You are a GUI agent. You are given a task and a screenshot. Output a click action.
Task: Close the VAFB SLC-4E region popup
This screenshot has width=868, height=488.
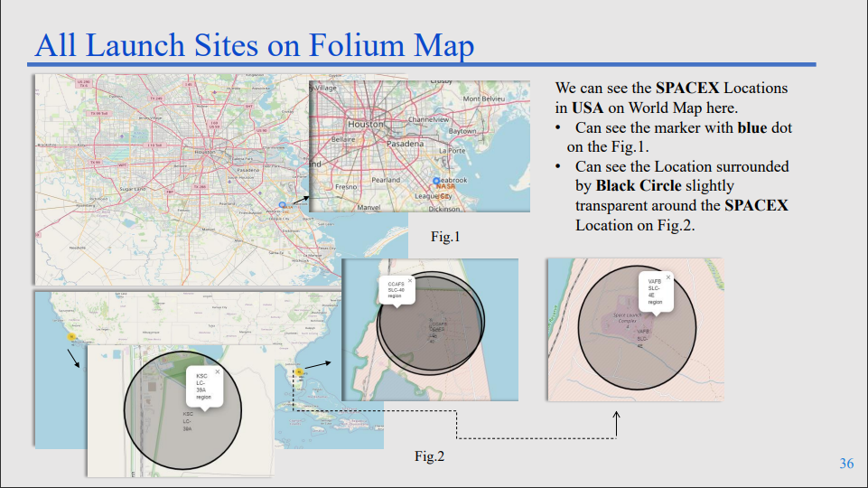[x=668, y=277]
